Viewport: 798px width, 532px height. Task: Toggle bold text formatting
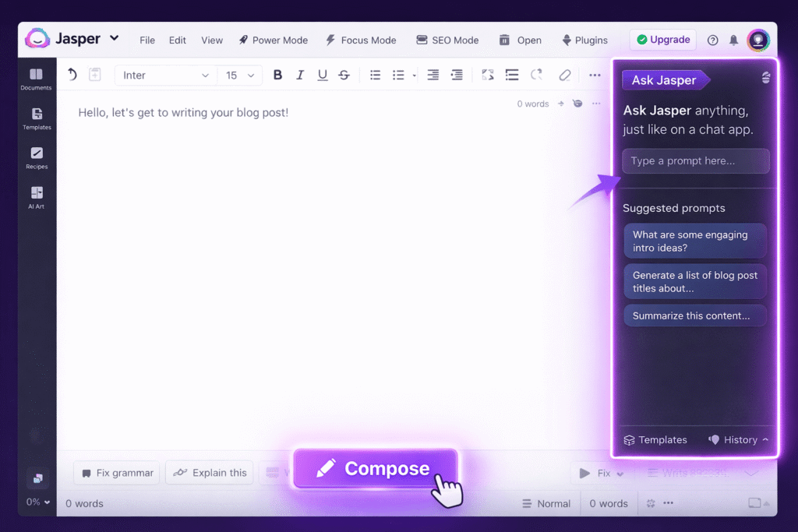point(277,74)
